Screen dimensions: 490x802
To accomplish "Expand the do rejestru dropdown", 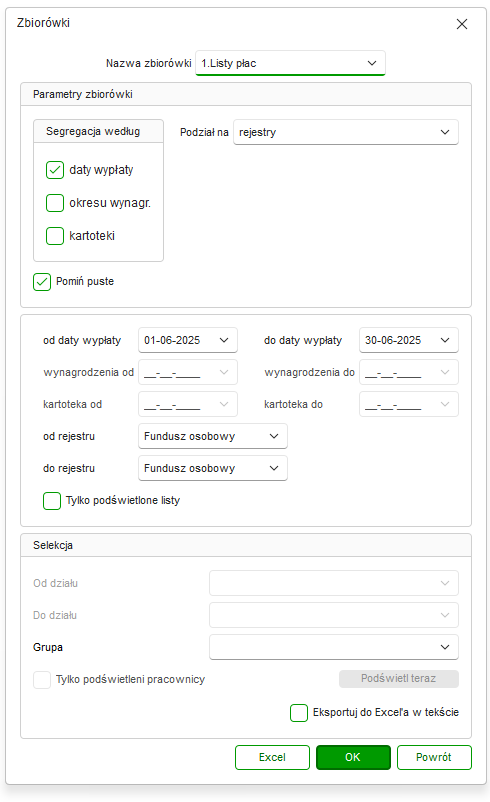I will pyautogui.click(x=213, y=468).
